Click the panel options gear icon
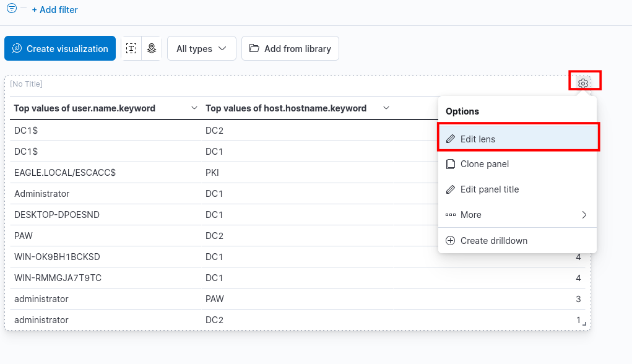Viewport: 632px width, 364px height. [x=583, y=84]
